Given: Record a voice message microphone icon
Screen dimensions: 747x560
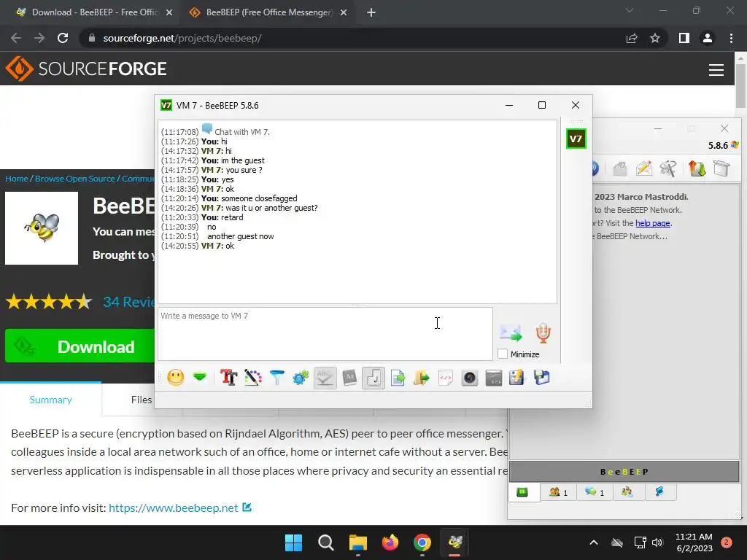Looking at the screenshot, I should point(543,333).
